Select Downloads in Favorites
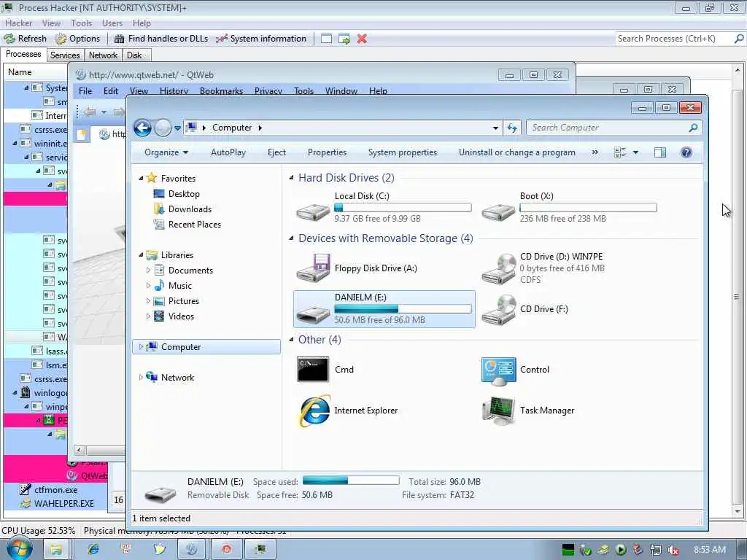 (190, 209)
